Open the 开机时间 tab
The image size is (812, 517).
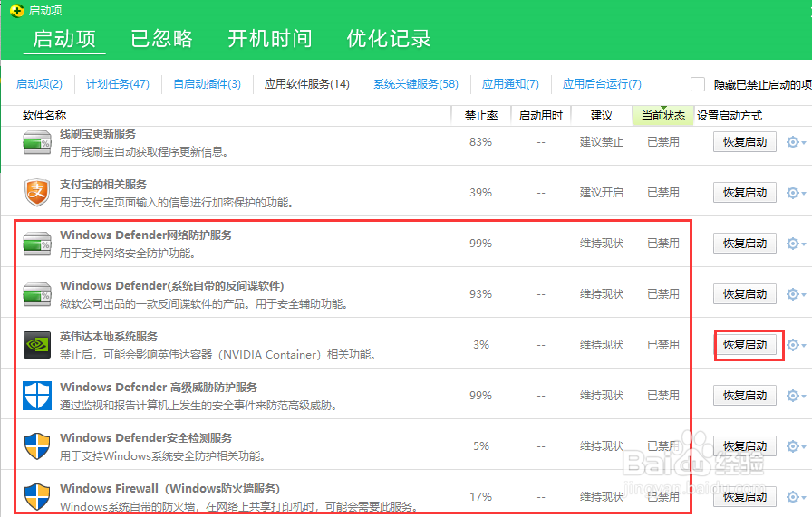coord(270,39)
